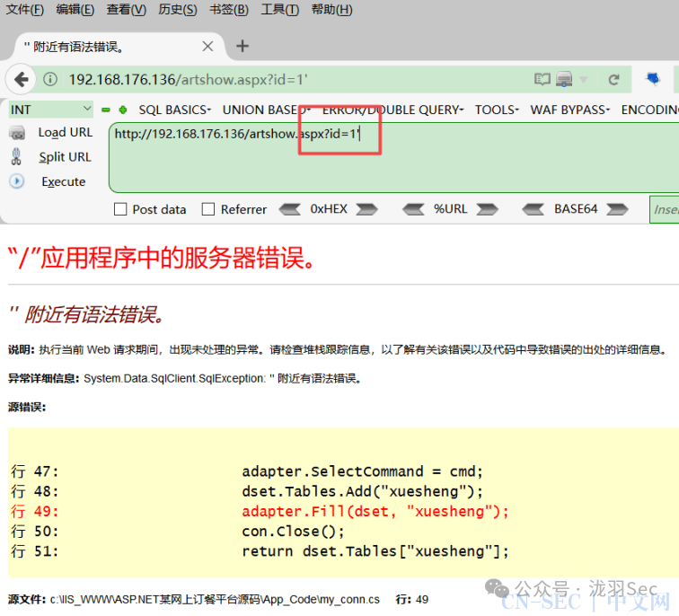Viewport: 679px width, 616px height.
Task: Click right arrow after BASE64
Action: point(617,209)
